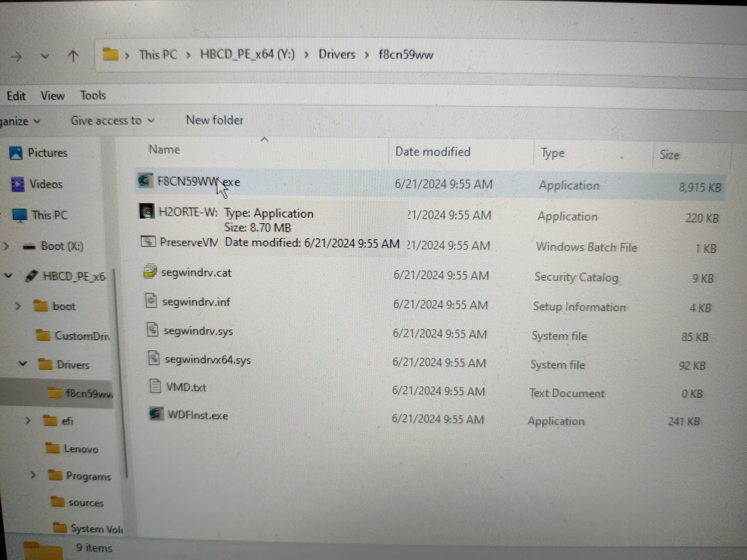Open the Give access to dropdown
747x560 pixels.
[x=112, y=121]
